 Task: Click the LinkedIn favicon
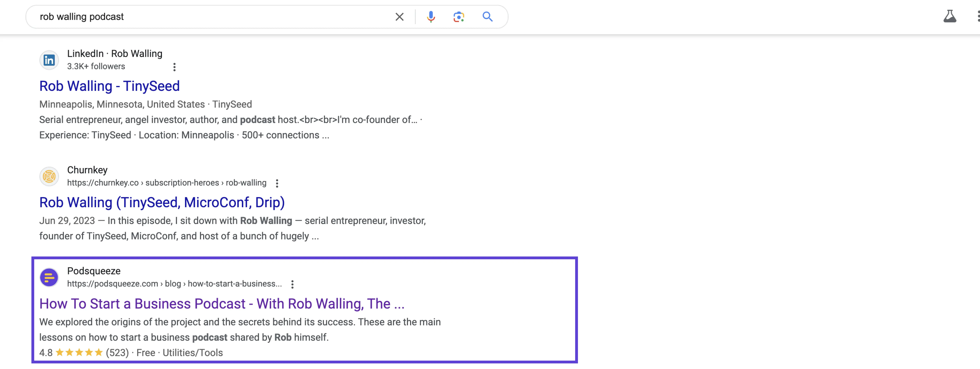(49, 60)
